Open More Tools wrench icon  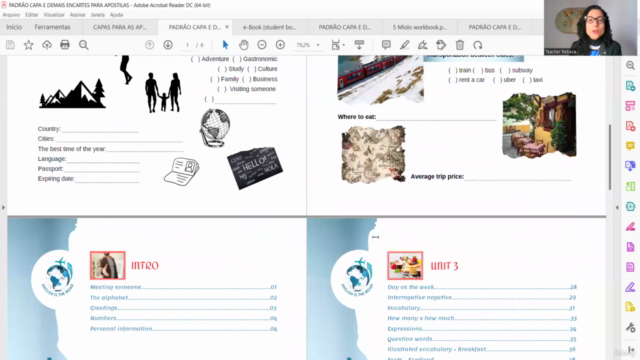click(x=630, y=327)
